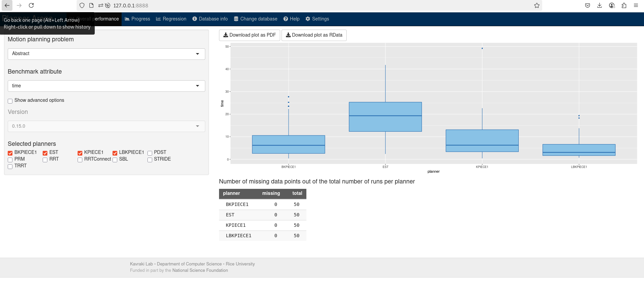Open the Kavraki Lab link

(141, 264)
